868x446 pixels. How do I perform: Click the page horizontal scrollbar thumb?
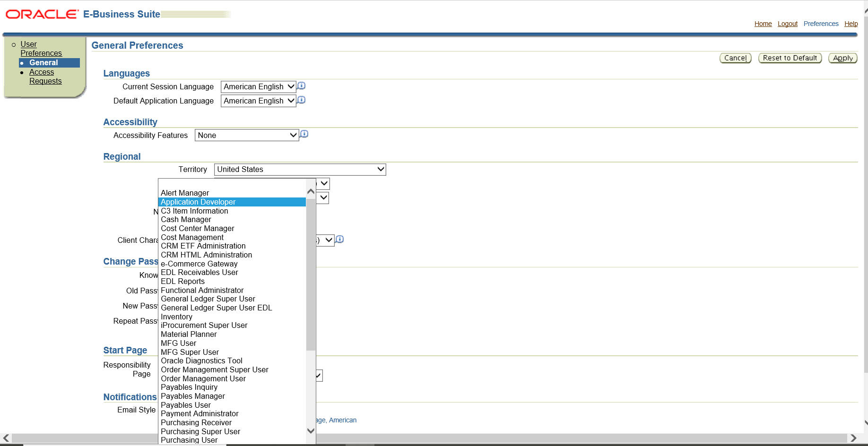429,438
